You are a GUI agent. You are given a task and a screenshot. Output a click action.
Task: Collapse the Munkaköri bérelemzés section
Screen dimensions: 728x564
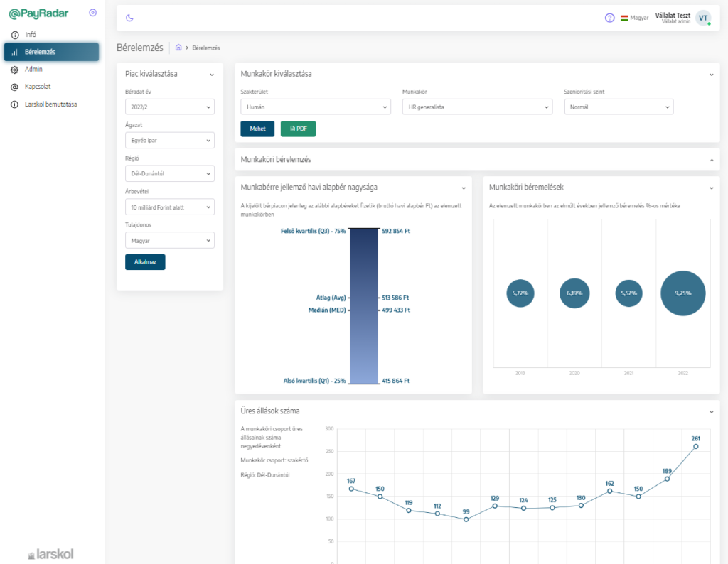click(x=711, y=160)
